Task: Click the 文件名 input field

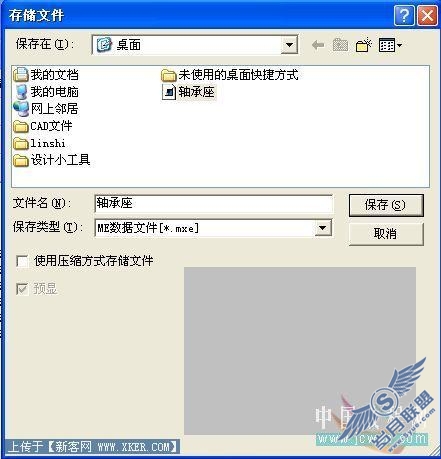Action: 213,203
